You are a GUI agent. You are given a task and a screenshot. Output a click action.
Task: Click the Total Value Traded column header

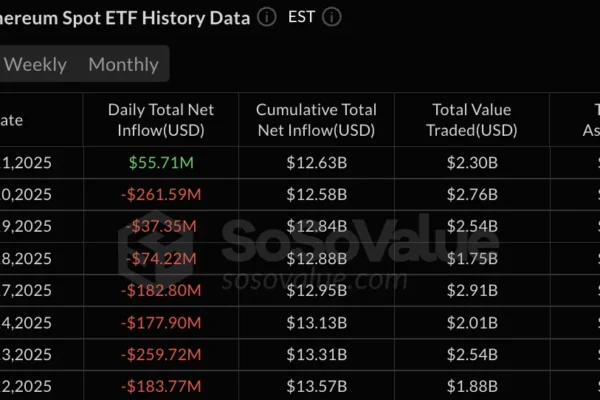[472, 120]
